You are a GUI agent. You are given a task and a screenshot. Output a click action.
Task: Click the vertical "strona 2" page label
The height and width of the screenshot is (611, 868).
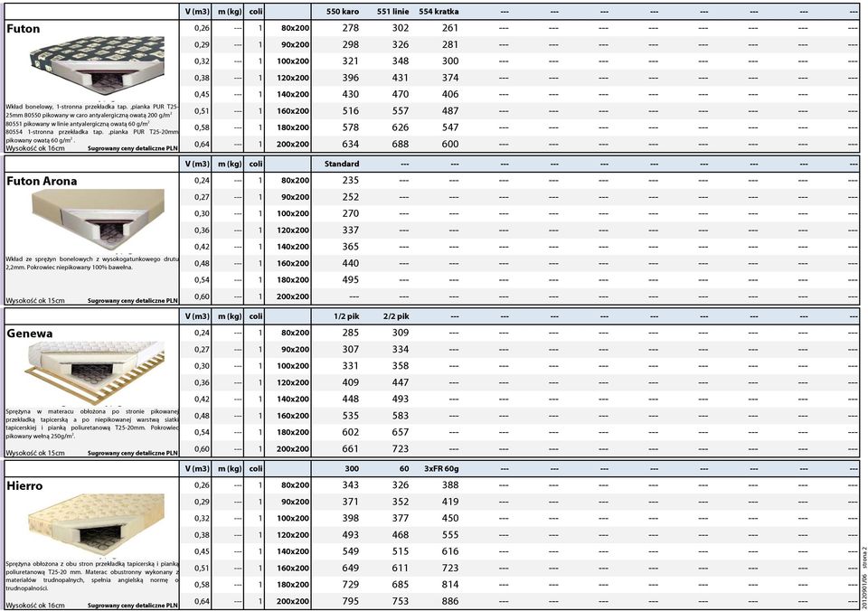click(864, 558)
